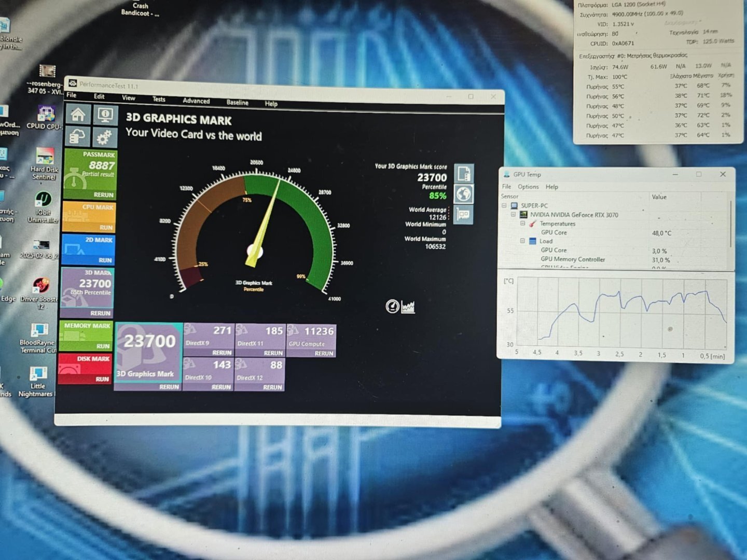
Task: Open the Help menu in PerformanceTest
Action: click(271, 103)
